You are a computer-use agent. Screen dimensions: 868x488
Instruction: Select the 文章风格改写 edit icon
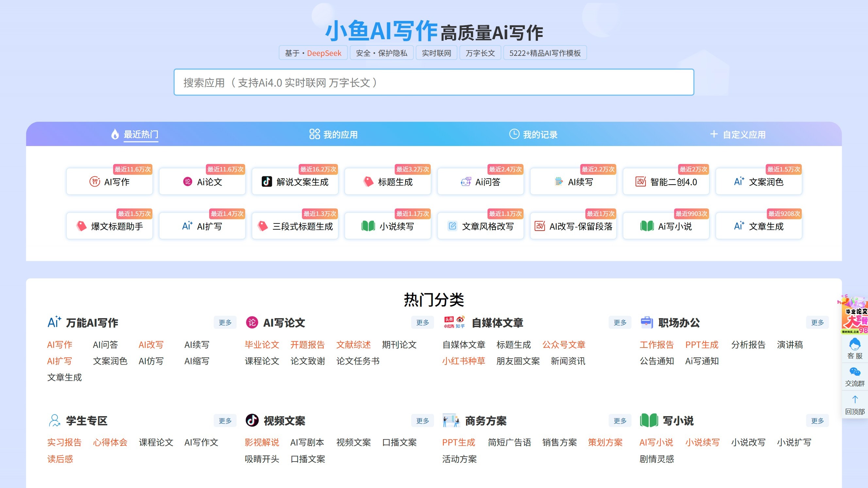(452, 226)
